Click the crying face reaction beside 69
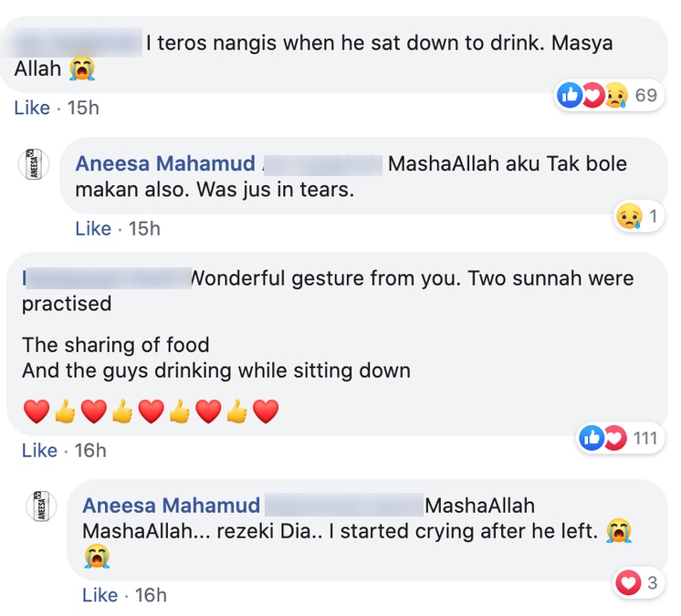This screenshot has height=616, width=681. [615, 95]
